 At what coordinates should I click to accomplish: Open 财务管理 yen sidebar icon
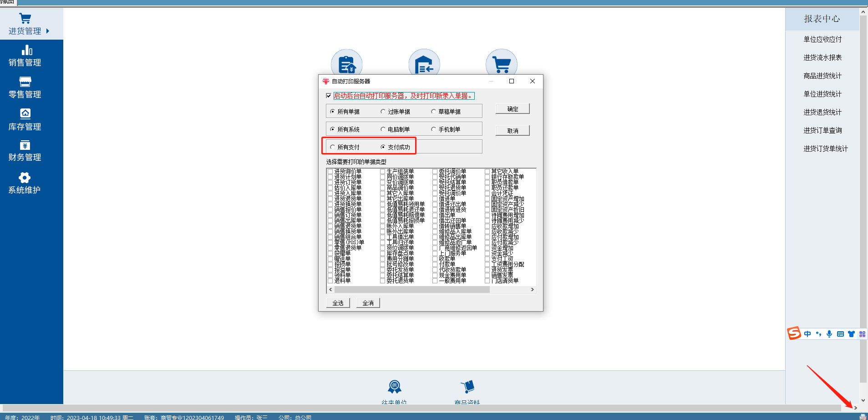coord(25,145)
